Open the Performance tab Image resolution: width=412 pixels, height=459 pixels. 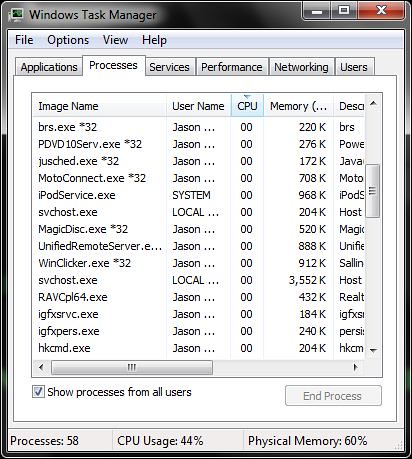click(x=232, y=67)
